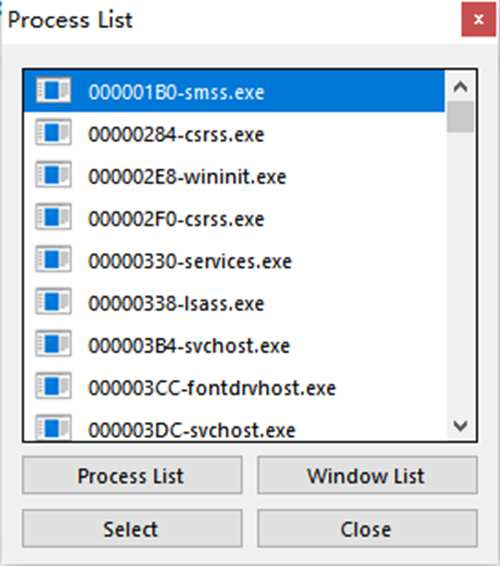Refresh using the Process List button
Viewport: 500px width, 566px height.
132,475
